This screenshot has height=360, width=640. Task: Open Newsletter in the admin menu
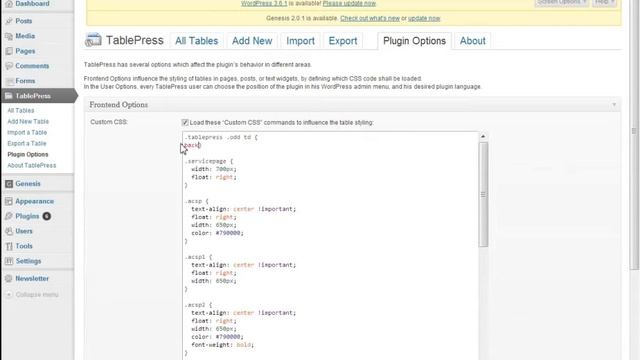point(32,279)
